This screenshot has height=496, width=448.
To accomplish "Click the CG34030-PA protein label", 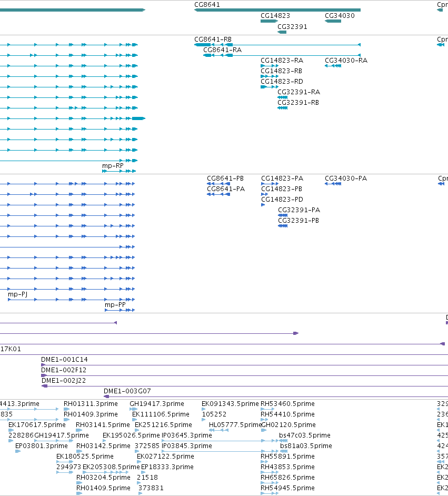I will (x=346, y=178).
